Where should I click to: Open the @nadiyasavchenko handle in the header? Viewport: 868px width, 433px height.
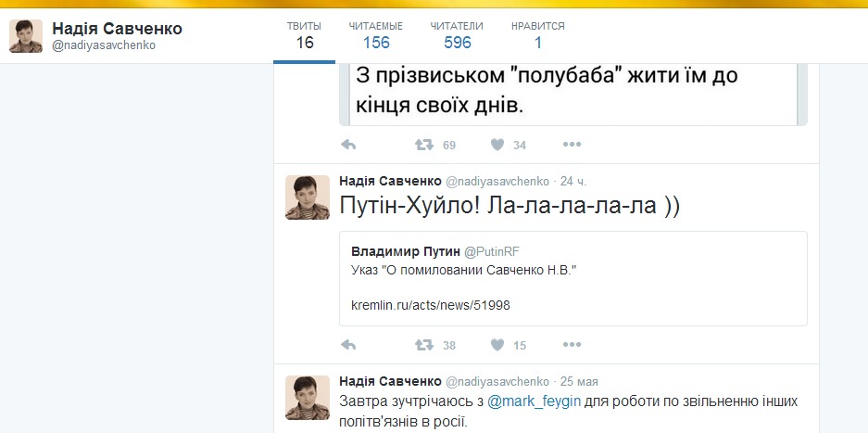104,45
